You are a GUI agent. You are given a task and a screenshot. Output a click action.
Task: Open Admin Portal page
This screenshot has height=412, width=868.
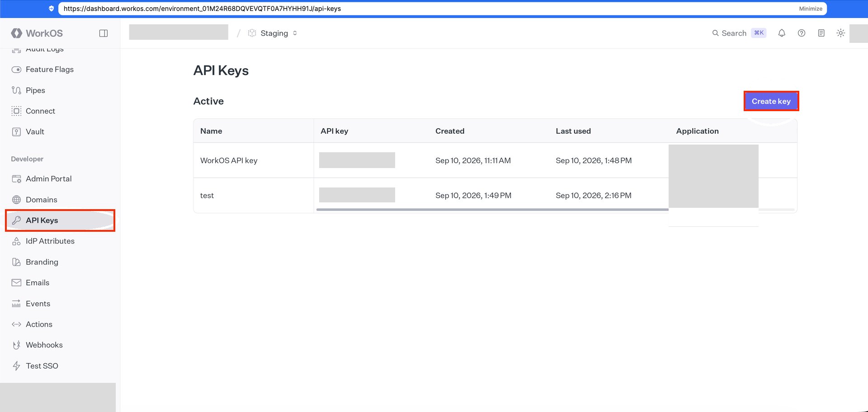pyautogui.click(x=48, y=179)
